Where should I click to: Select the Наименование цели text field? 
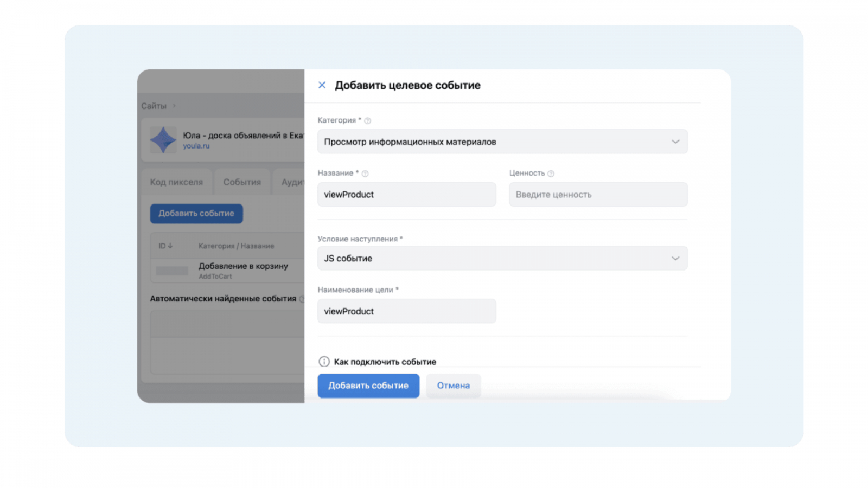(406, 312)
